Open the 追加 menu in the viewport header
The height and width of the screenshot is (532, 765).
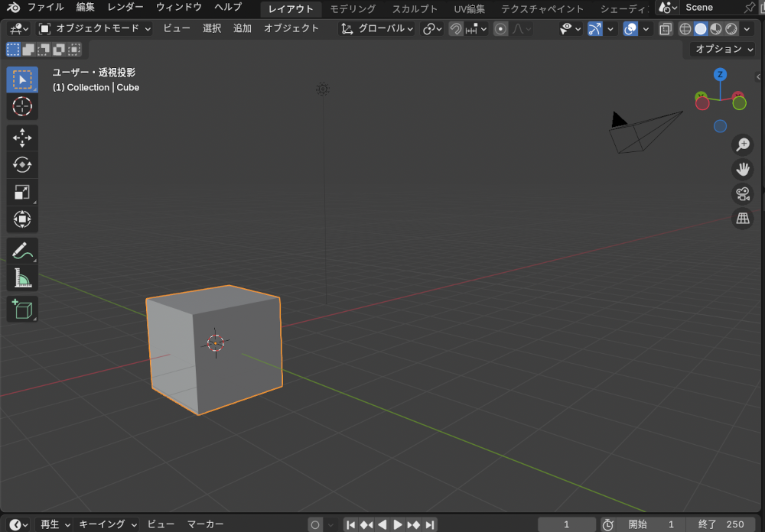tap(242, 28)
